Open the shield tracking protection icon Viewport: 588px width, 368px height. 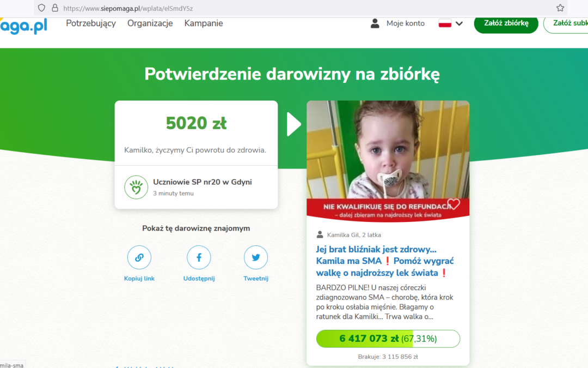point(41,8)
